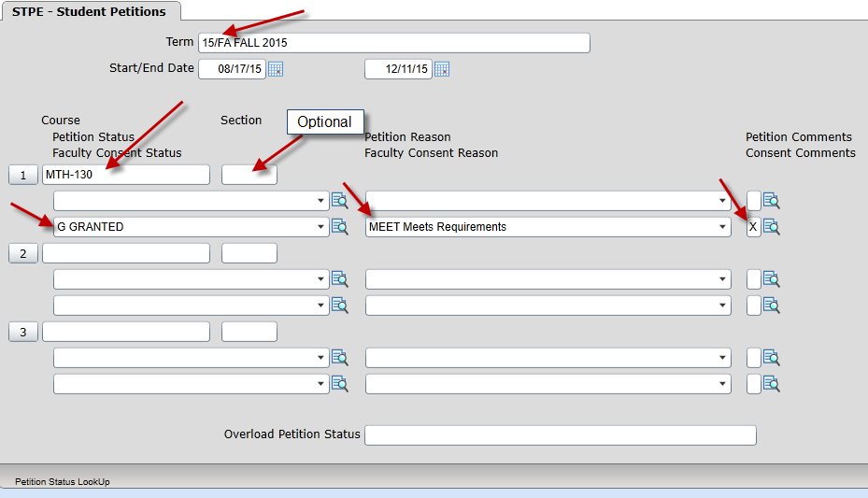This screenshot has width=868, height=498.
Task: Open calendar picker for start date 08/17/15
Action: click(x=275, y=69)
